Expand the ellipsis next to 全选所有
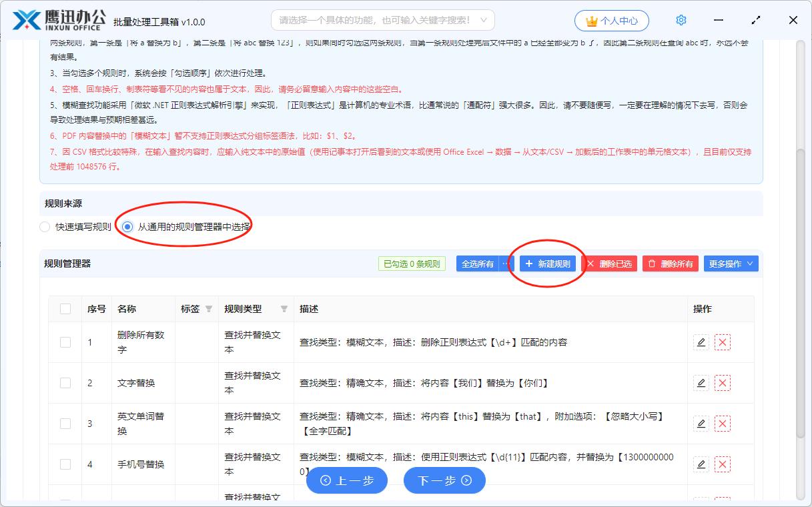 tap(506, 264)
